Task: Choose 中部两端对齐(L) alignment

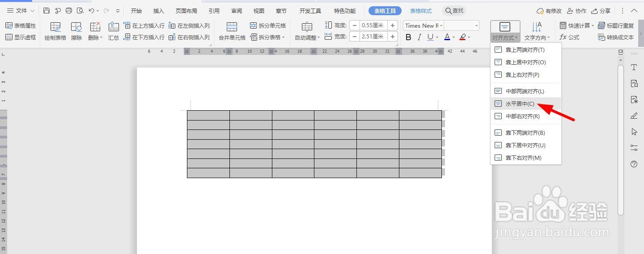Action: coord(526,91)
